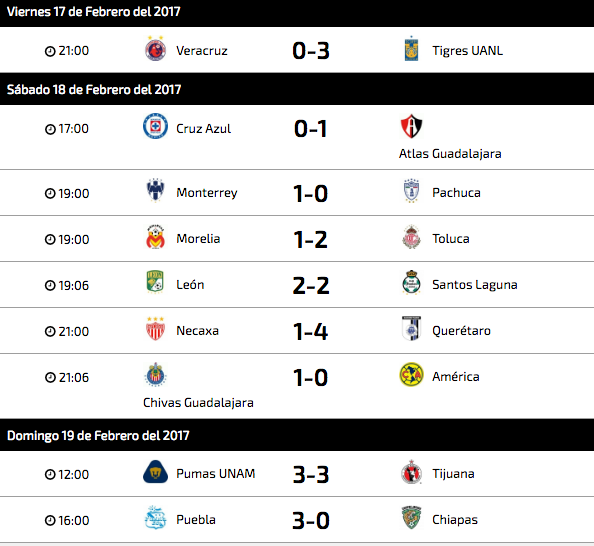Select the Chiapas team name
This screenshot has width=594, height=546.
click(x=455, y=520)
